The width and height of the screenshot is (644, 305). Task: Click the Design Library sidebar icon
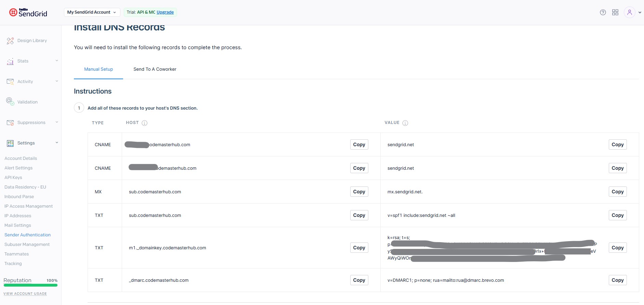tap(10, 41)
